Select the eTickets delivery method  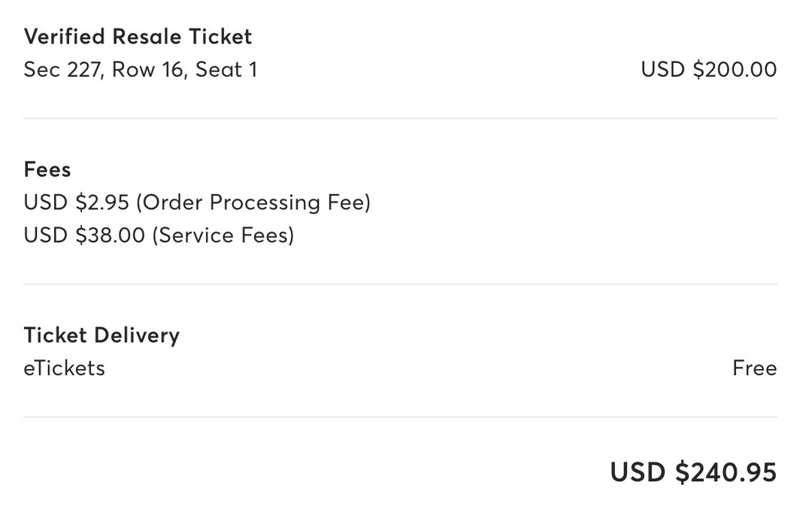[64, 368]
